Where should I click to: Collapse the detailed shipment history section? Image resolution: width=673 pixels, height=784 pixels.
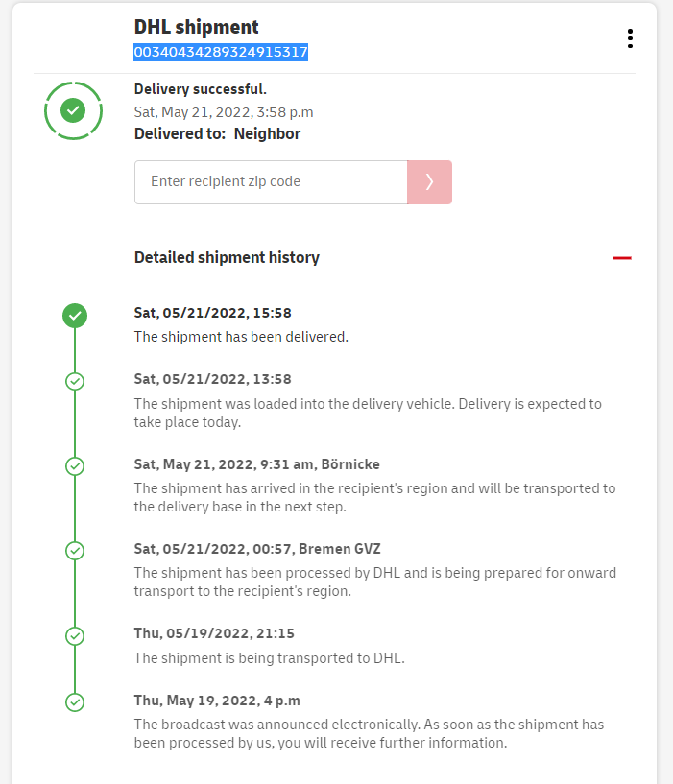point(622,257)
